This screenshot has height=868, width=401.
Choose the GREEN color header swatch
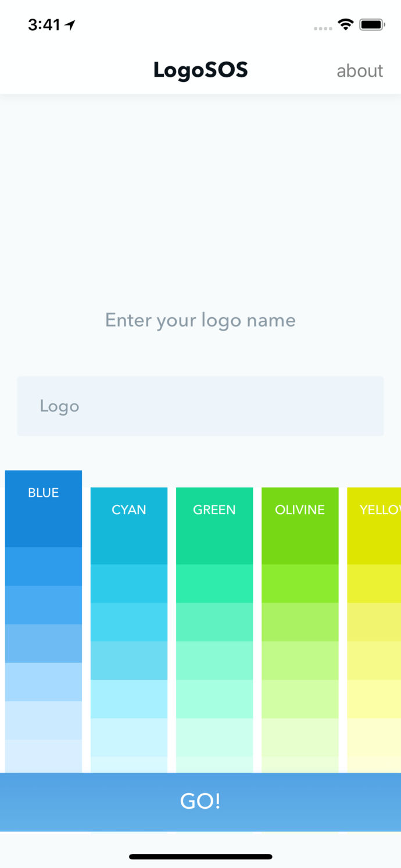(x=214, y=525)
